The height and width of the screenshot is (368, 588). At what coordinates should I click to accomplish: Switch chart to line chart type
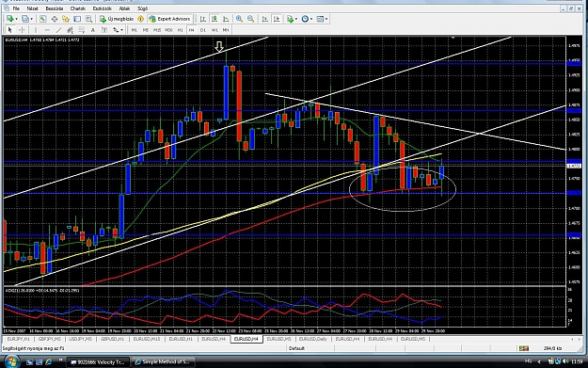click(x=226, y=19)
